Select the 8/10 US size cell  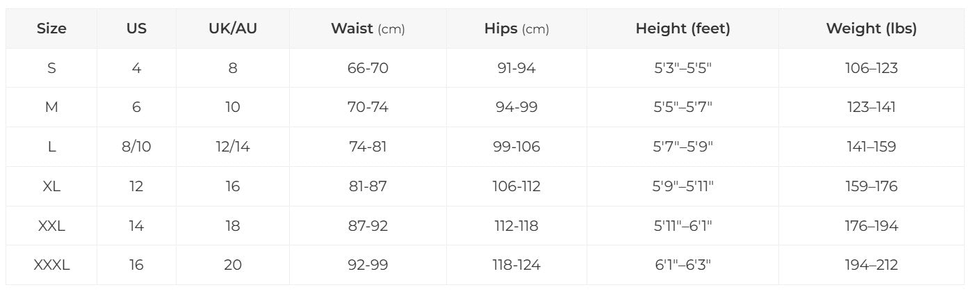coord(136,147)
